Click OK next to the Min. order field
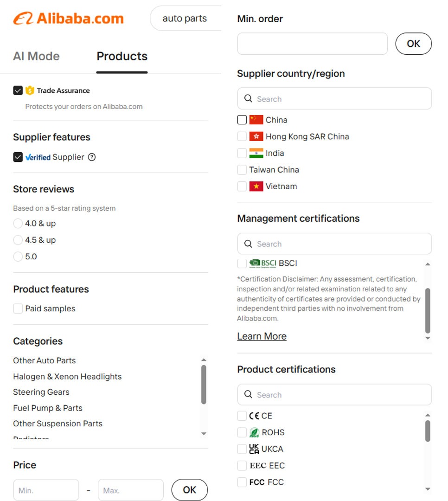The height and width of the screenshot is (501, 448). pos(414,44)
